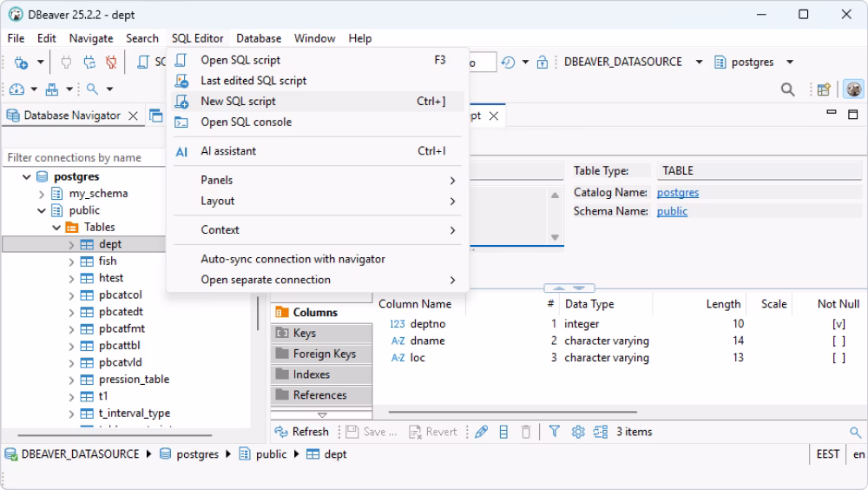Choose Last edited SQL script
This screenshot has width=868, height=490.
coord(317,81)
